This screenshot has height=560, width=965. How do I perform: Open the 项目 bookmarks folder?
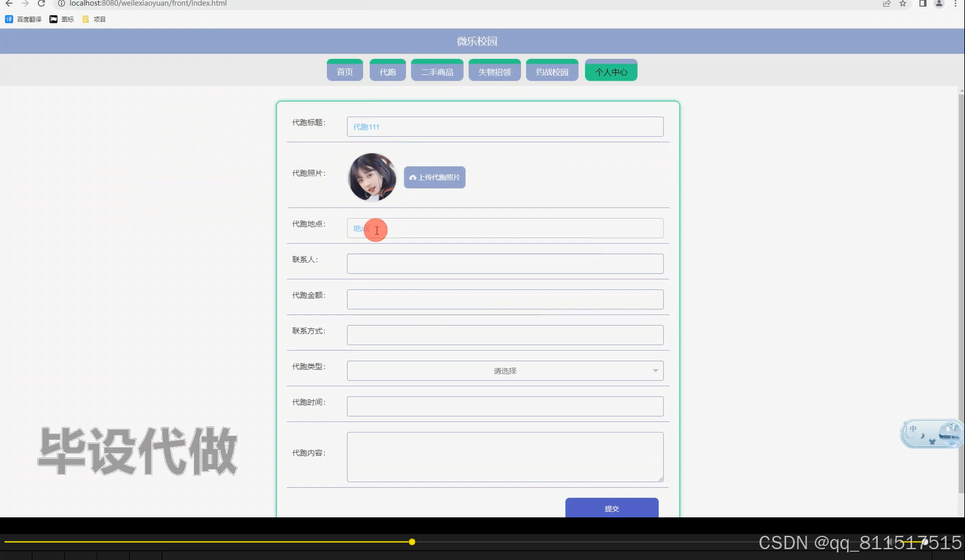click(x=94, y=19)
